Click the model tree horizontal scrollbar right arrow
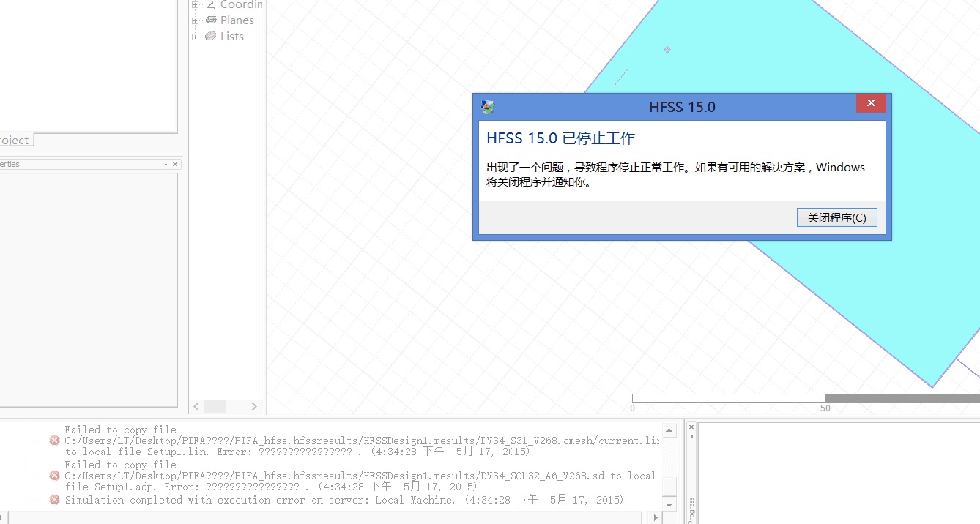The image size is (980, 524). coord(254,406)
